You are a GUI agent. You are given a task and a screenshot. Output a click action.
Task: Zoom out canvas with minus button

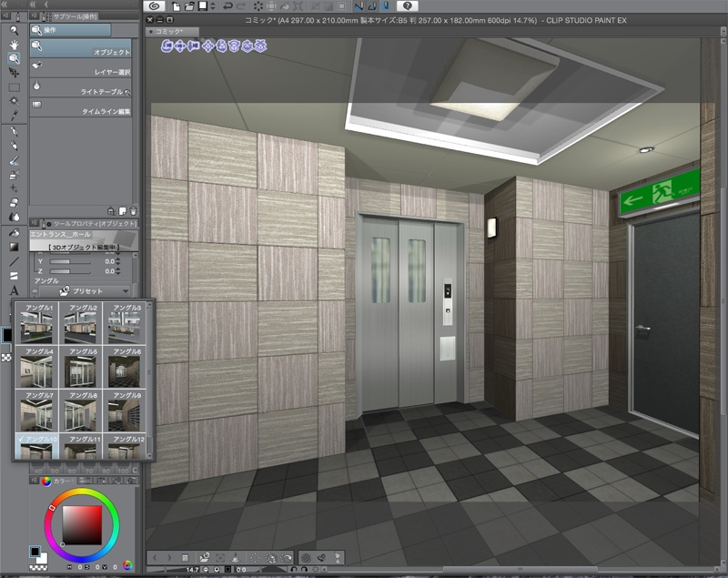click(x=206, y=569)
